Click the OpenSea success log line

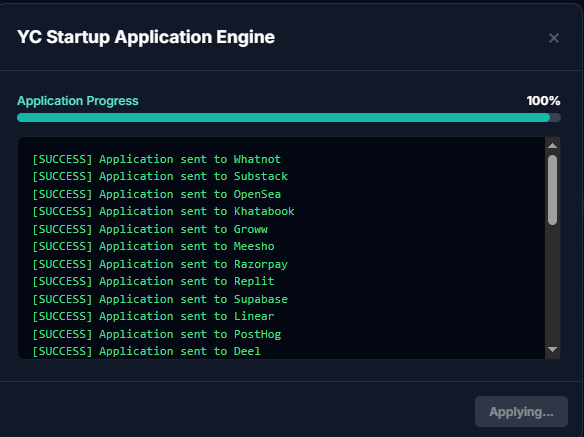pyautogui.click(x=156, y=194)
